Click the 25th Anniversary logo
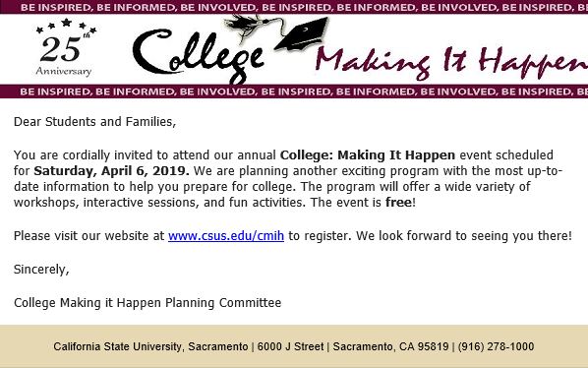588x368 pixels. 66,47
